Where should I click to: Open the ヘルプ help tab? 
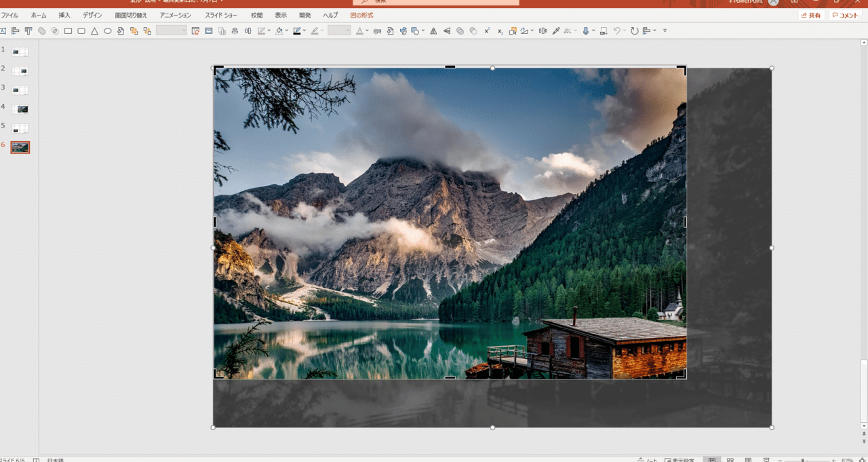(x=330, y=15)
